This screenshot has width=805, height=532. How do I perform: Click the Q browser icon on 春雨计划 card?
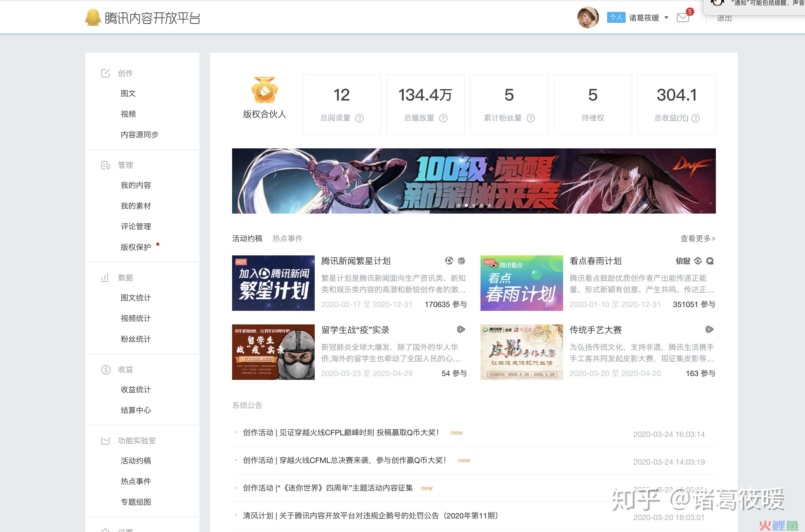[710, 261]
